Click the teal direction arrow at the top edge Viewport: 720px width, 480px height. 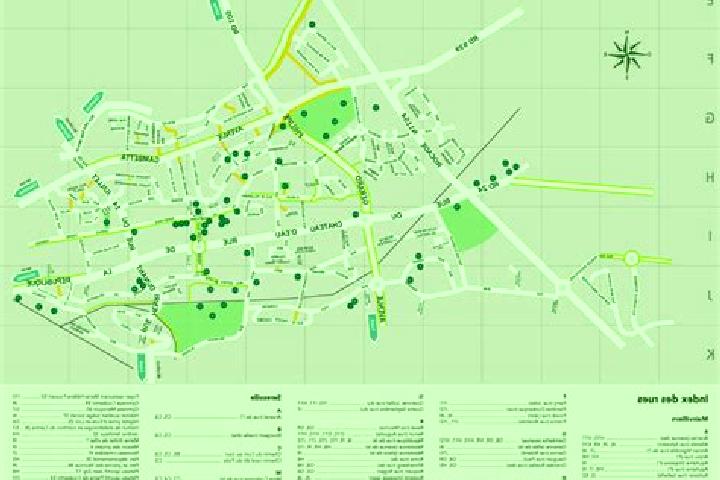(216, 8)
